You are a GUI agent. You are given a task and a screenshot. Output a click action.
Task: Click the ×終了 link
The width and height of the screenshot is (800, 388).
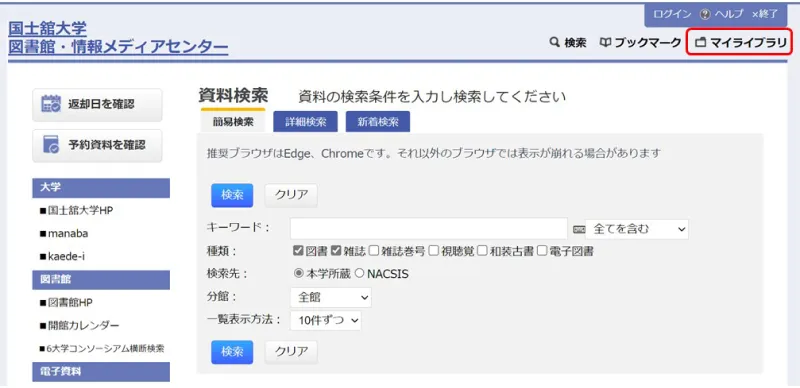764,15
